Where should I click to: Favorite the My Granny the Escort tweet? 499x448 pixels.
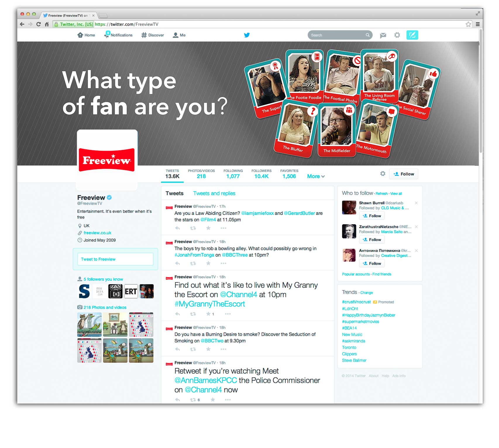tap(208, 314)
